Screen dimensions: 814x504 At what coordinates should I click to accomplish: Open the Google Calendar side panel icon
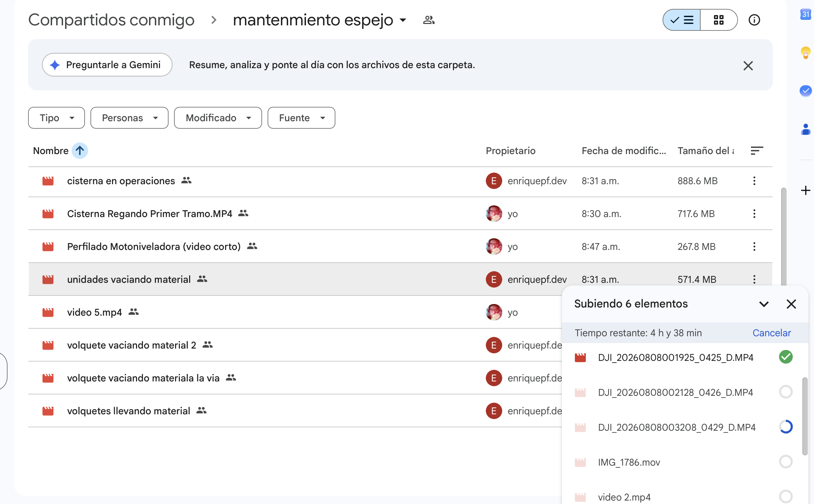point(806,14)
